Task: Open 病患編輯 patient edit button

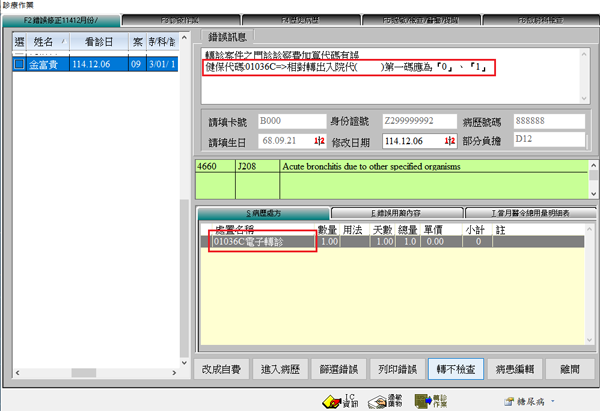Action: 511,368
